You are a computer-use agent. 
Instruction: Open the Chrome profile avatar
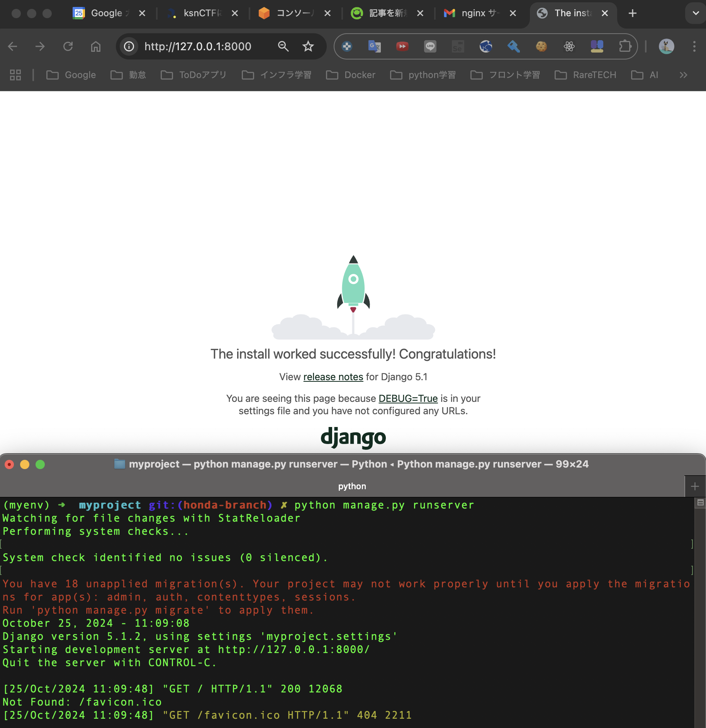(667, 47)
